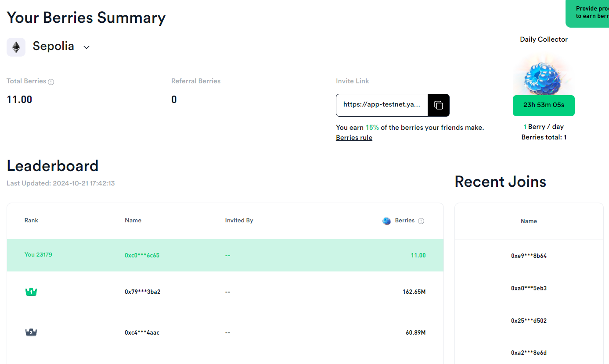Click the second-ranked address 0xc4***4aac
The height and width of the screenshot is (364, 609).
[x=142, y=332]
